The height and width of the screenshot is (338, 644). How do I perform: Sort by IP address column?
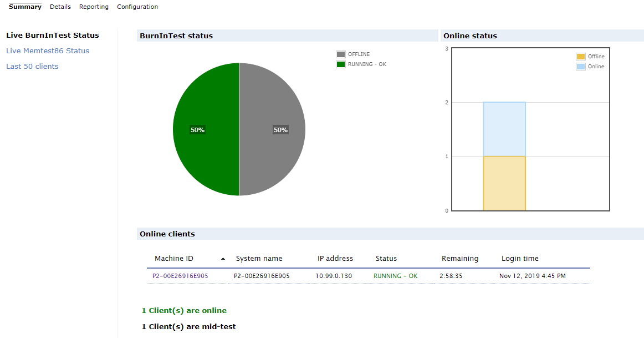tap(335, 259)
